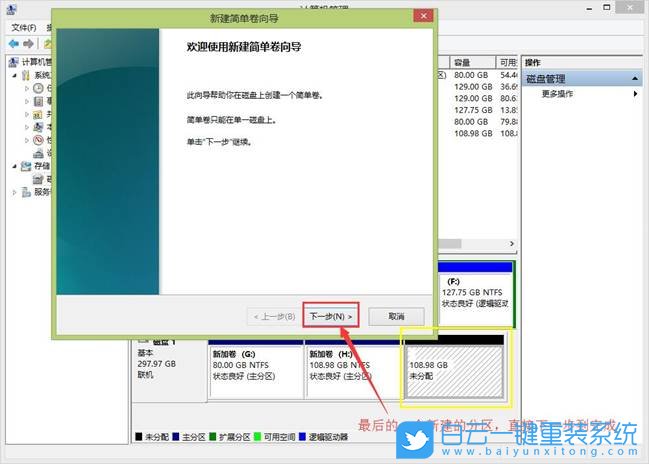
Task: Click the Computer Management title bar app icon
Action: pos(12,9)
